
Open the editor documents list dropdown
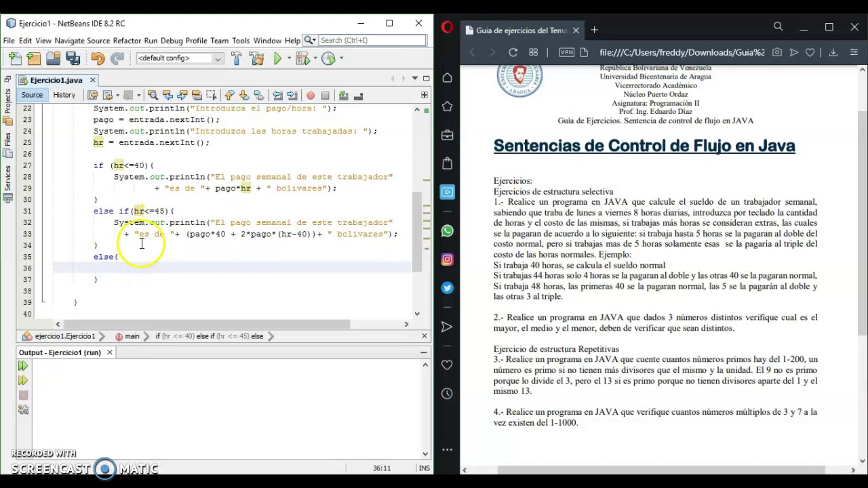414,79
